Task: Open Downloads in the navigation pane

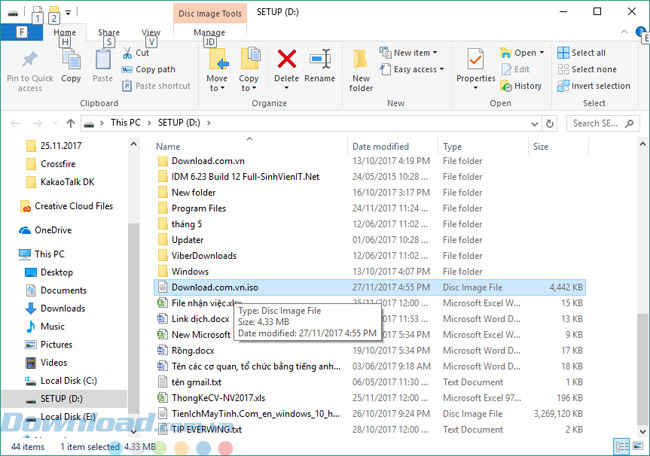Action: click(55, 308)
